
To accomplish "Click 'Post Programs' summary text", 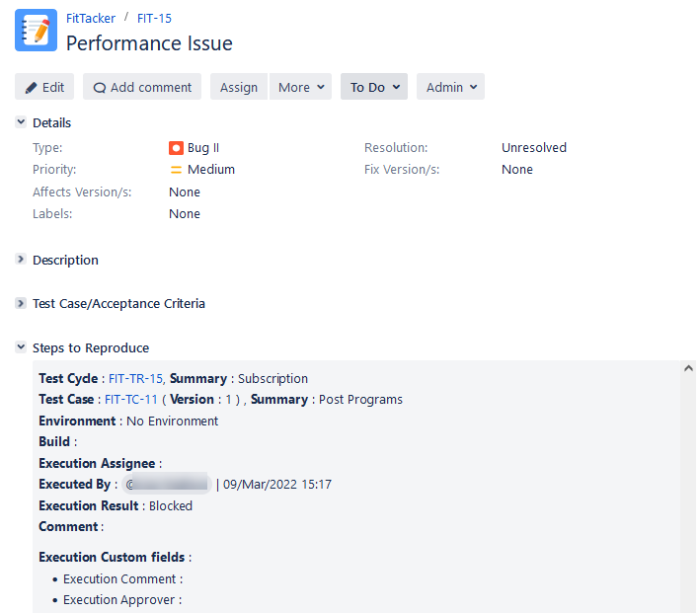I will (x=360, y=399).
